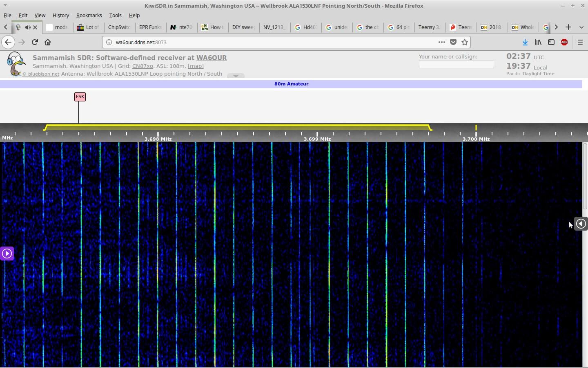This screenshot has height=368, width=588.
Task: Open the Firefox Downloads arrow icon
Action: 525,42
